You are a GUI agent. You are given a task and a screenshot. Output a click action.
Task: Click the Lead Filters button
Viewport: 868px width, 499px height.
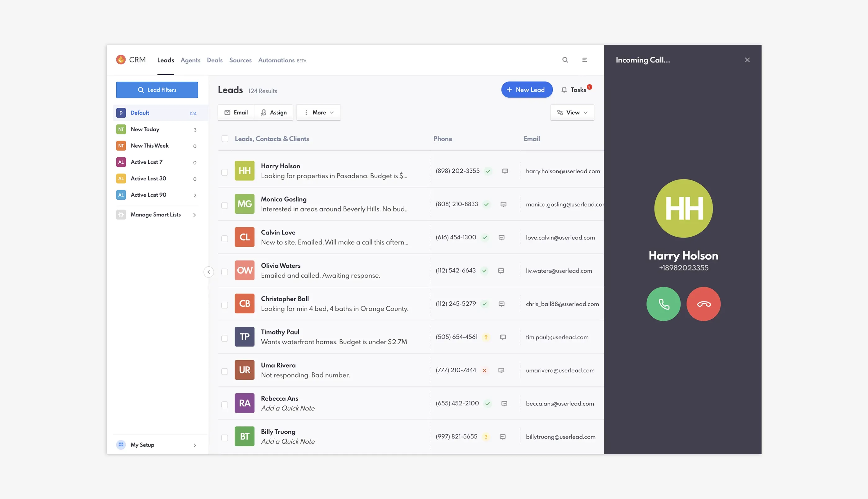[157, 90]
